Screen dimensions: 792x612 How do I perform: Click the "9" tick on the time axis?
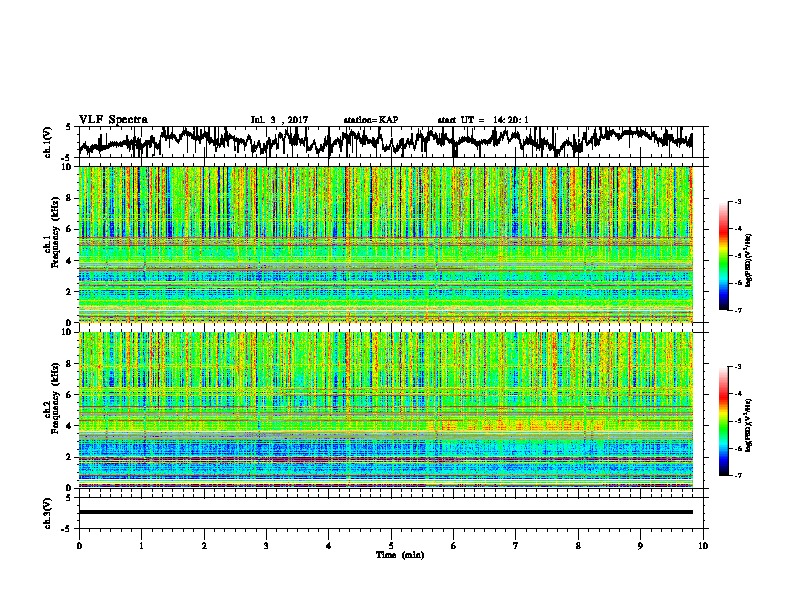640,546
